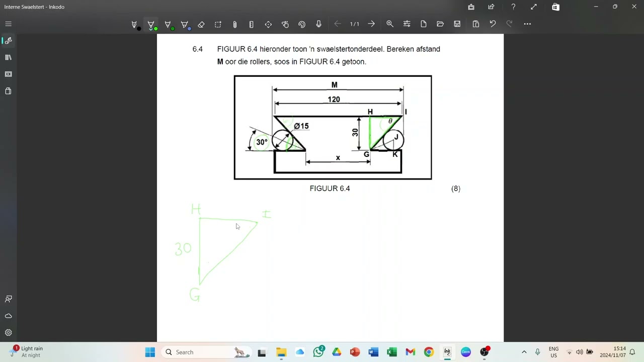Open Inkodo settings gear
This screenshot has width=644, height=362.
8,333
